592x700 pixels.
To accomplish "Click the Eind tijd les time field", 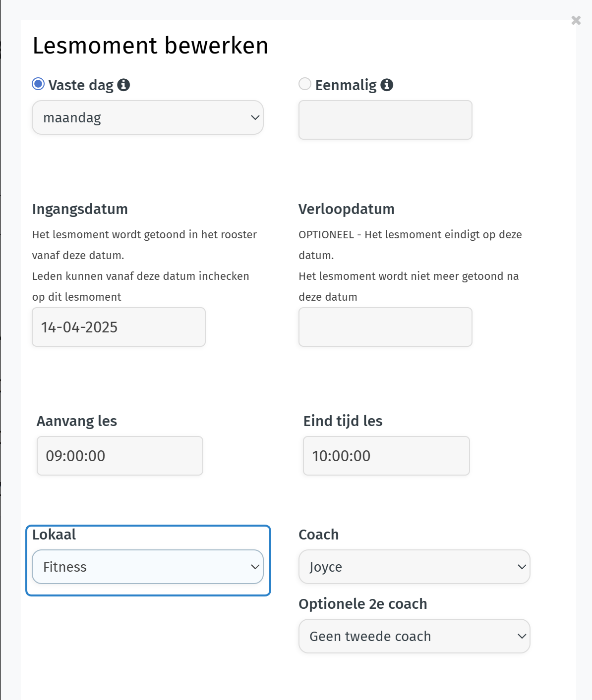I will [x=386, y=456].
